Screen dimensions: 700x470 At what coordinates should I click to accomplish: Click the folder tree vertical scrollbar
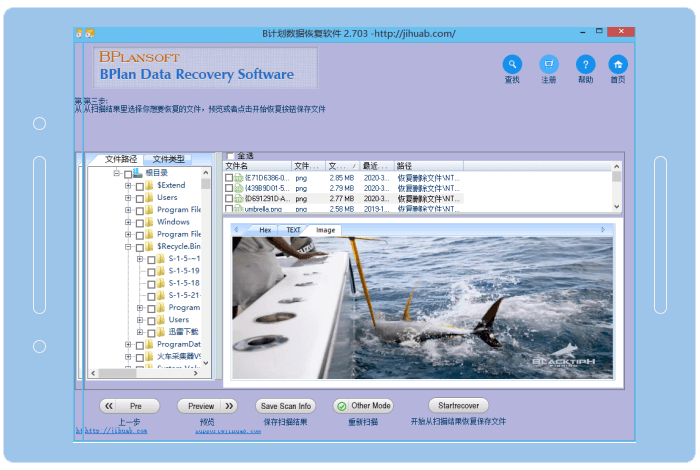pos(206,270)
